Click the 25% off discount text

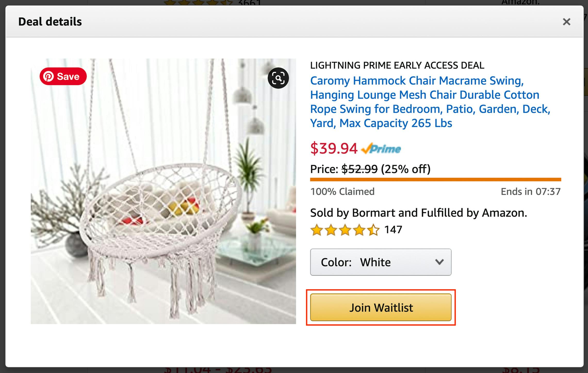pos(406,169)
